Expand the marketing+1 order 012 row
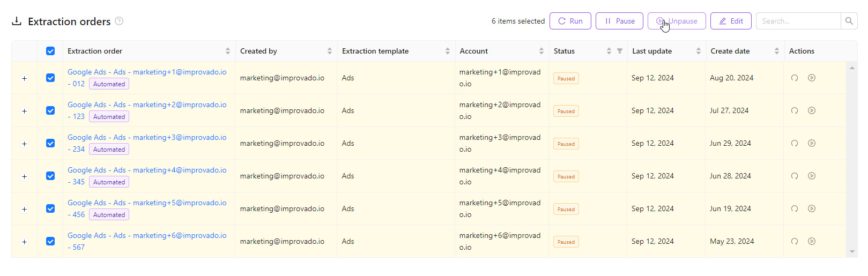Screen dimensions: 868x276 pyautogui.click(x=24, y=78)
